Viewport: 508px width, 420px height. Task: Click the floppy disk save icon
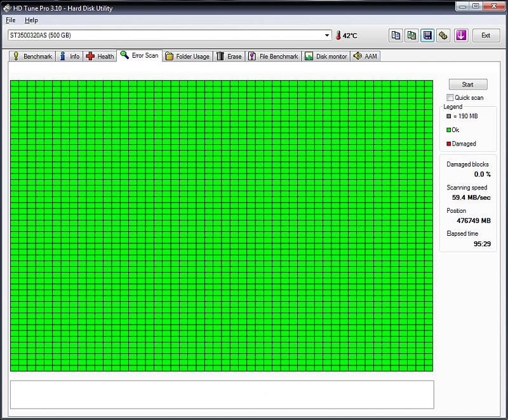pos(427,36)
